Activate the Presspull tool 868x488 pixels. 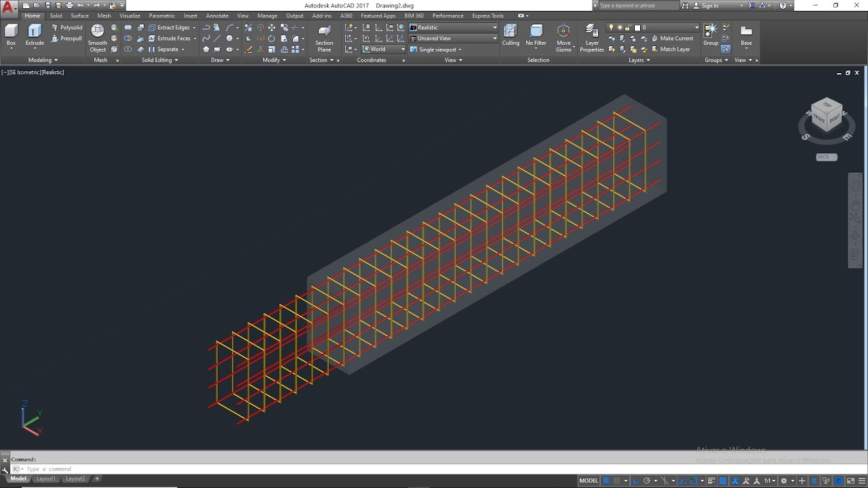67,39
